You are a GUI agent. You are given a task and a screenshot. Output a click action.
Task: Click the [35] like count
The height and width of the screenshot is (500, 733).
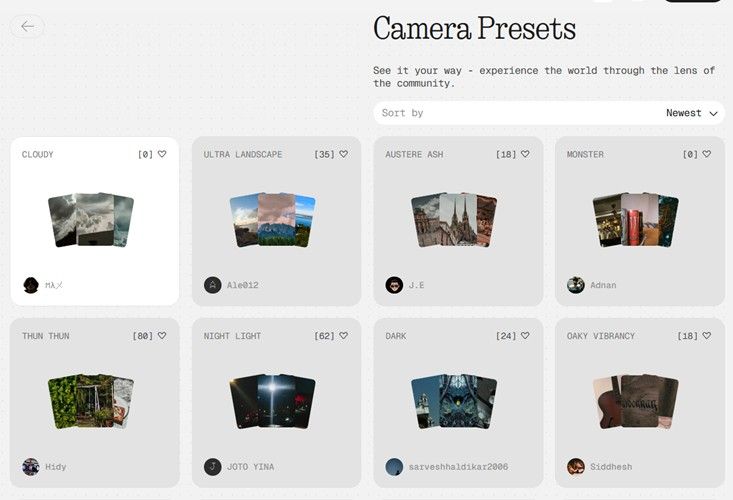pyautogui.click(x=324, y=154)
